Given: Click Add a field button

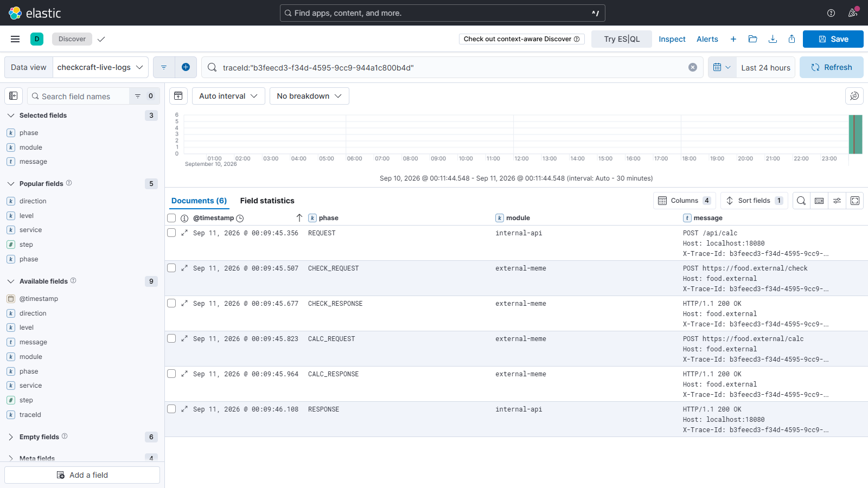Looking at the screenshot, I should (82, 475).
